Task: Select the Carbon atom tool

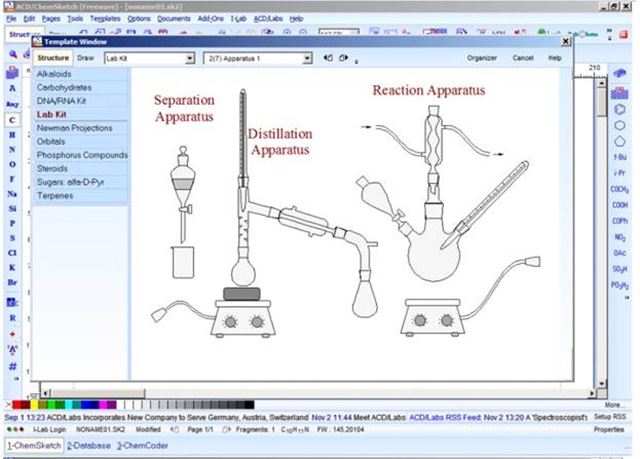Action: click(12, 120)
